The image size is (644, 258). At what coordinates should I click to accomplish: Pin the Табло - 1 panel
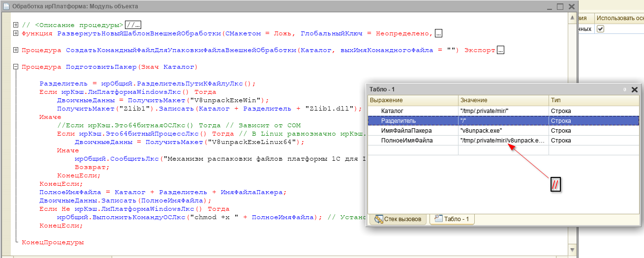[x=624, y=89]
